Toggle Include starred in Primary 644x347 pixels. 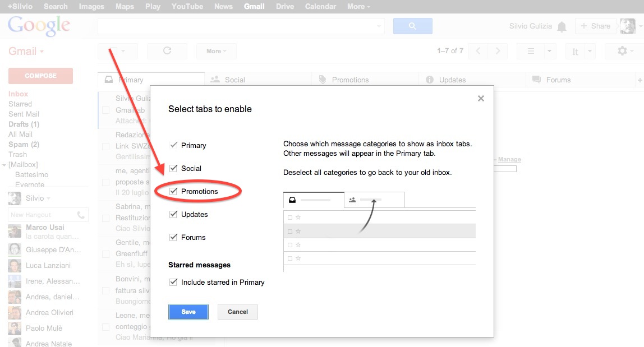(174, 282)
